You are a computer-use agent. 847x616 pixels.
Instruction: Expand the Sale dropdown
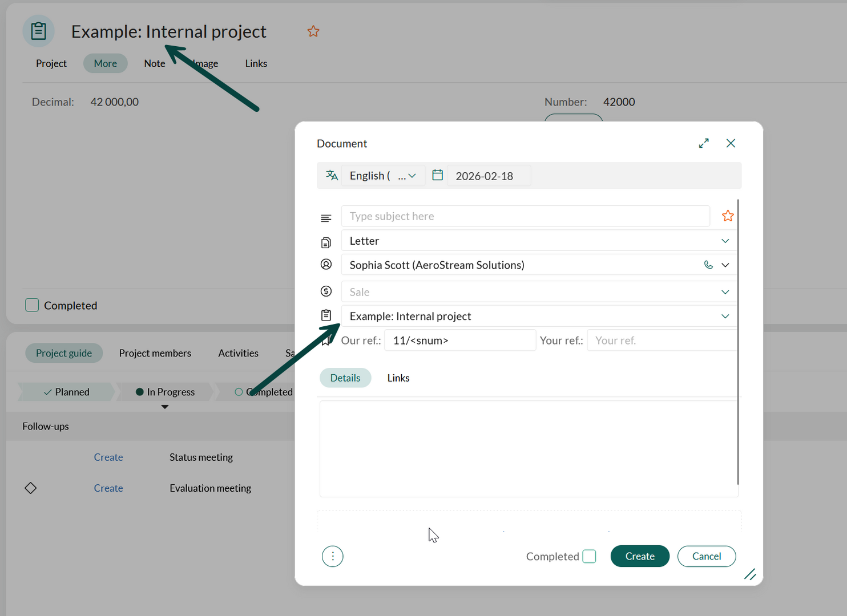point(725,292)
